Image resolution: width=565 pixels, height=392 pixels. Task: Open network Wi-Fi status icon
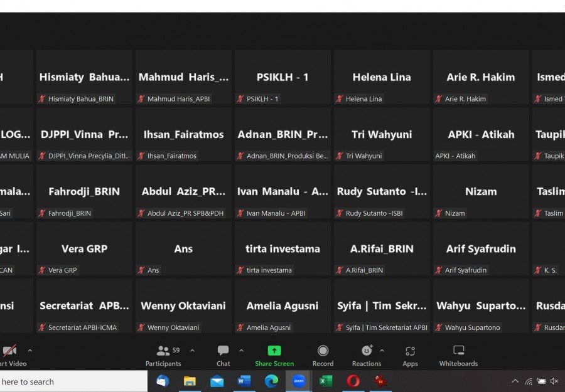(529, 381)
